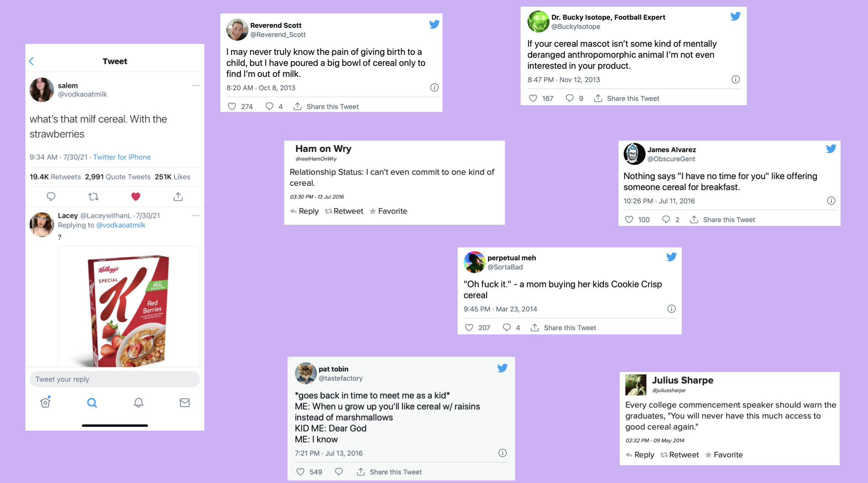Screen dimensions: 868x483
Task: Tap the back arrow in Tweet header
Action: click(32, 61)
